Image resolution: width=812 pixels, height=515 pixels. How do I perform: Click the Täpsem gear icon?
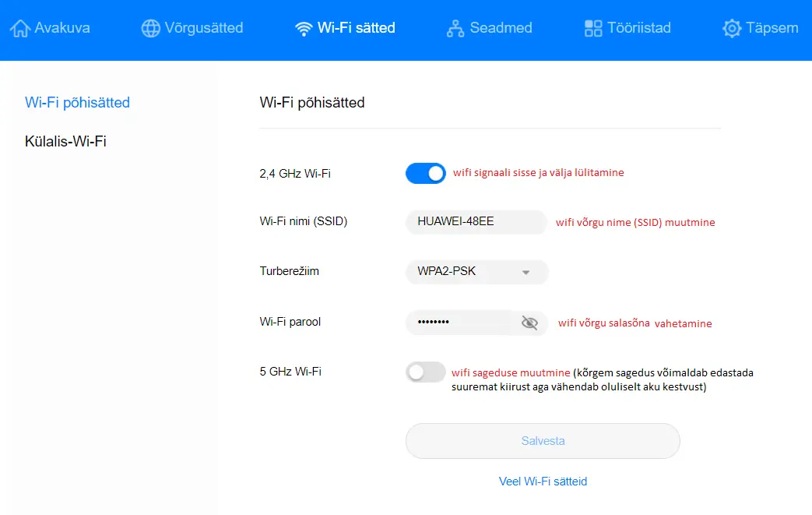tap(732, 28)
